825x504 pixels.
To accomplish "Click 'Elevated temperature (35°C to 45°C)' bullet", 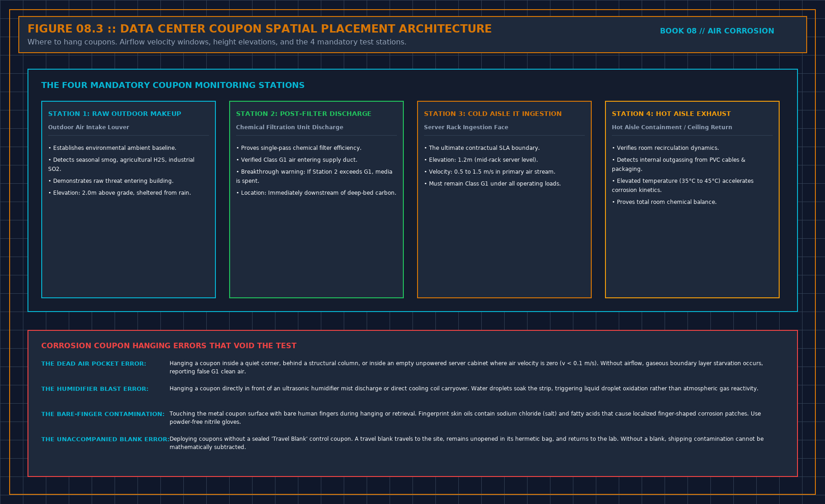I will 683,186.
